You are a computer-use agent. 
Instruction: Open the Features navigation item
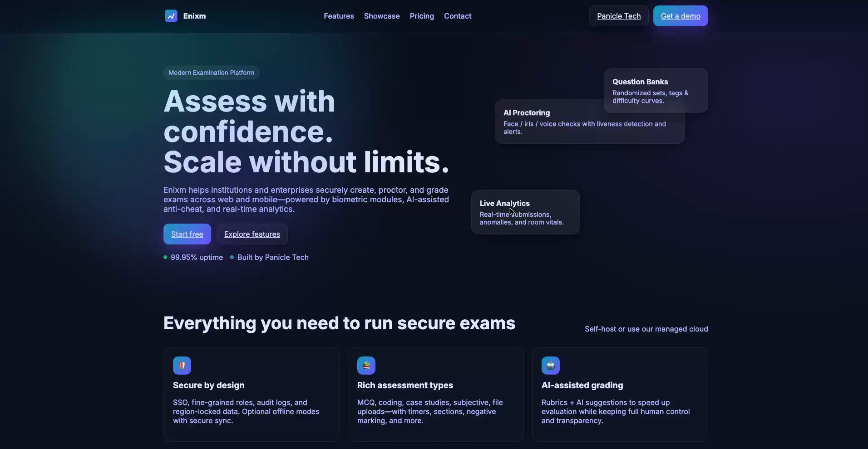[x=339, y=16]
